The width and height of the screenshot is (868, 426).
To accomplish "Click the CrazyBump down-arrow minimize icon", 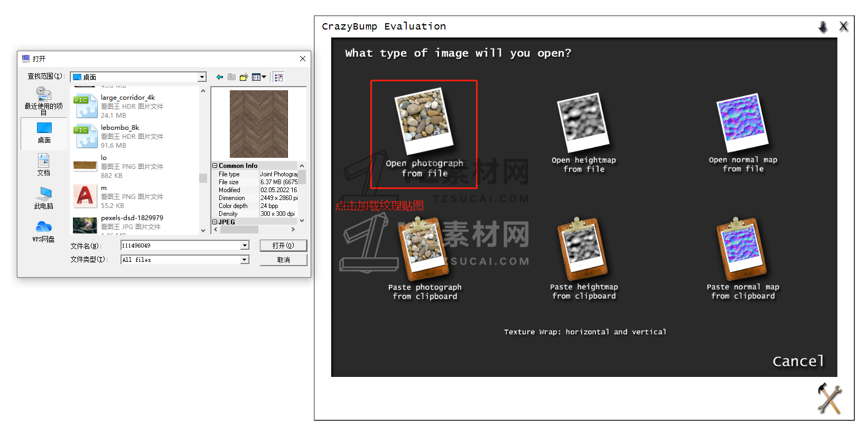I will coord(823,27).
